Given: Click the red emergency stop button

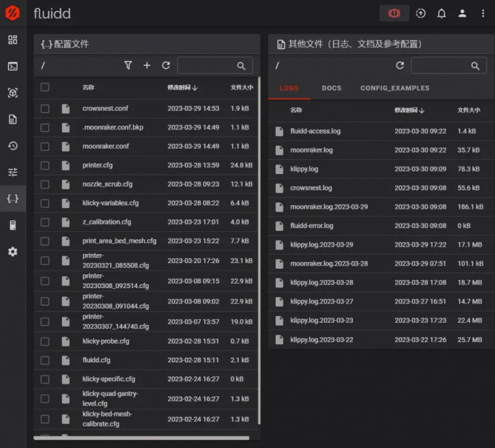Looking at the screenshot, I should (394, 14).
